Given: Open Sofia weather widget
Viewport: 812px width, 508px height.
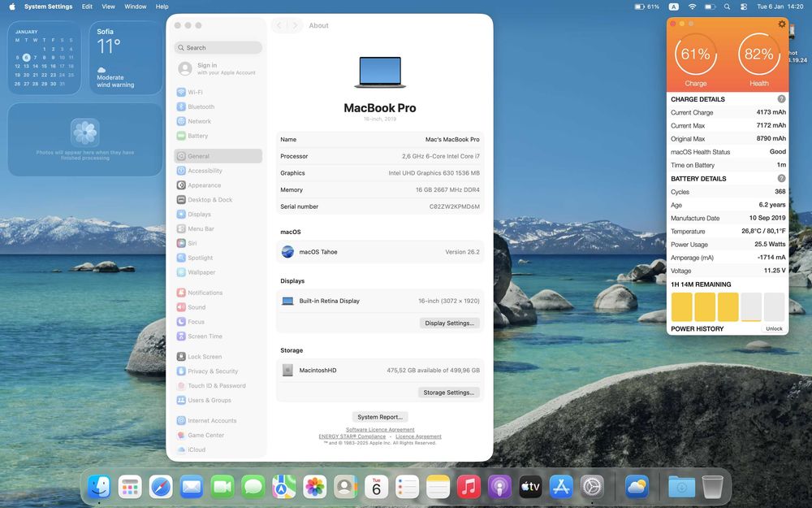Looking at the screenshot, I should click(x=126, y=58).
